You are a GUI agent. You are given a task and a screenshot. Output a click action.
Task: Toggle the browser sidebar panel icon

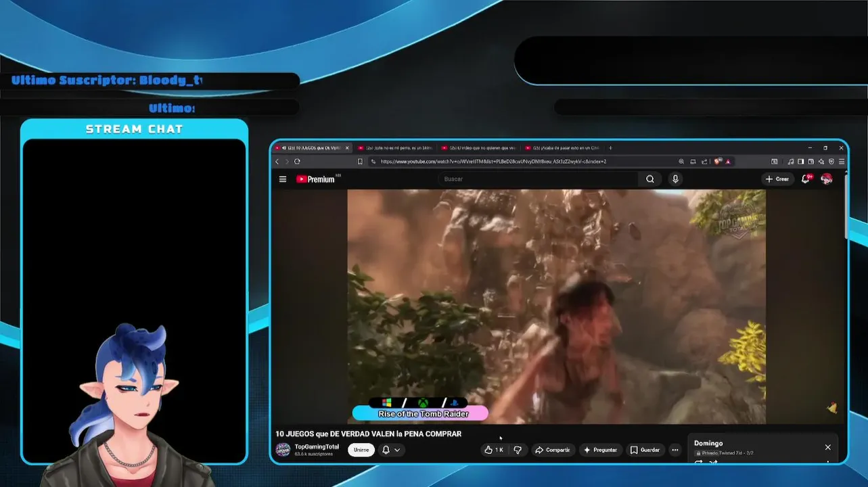coord(801,162)
